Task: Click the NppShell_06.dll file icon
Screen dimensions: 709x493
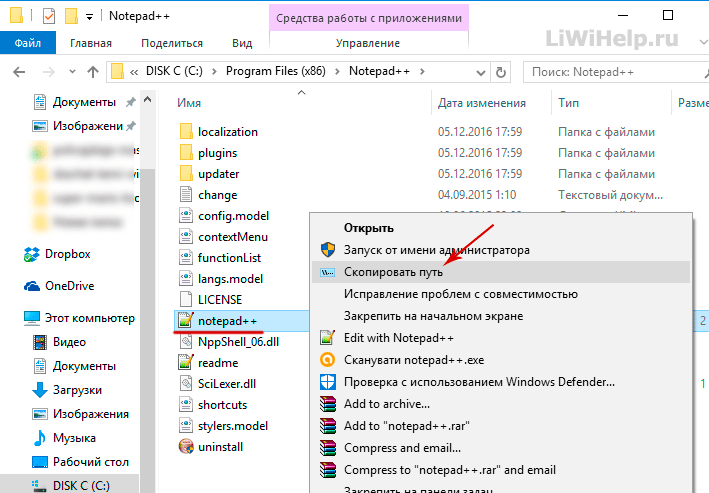Action: [186, 341]
